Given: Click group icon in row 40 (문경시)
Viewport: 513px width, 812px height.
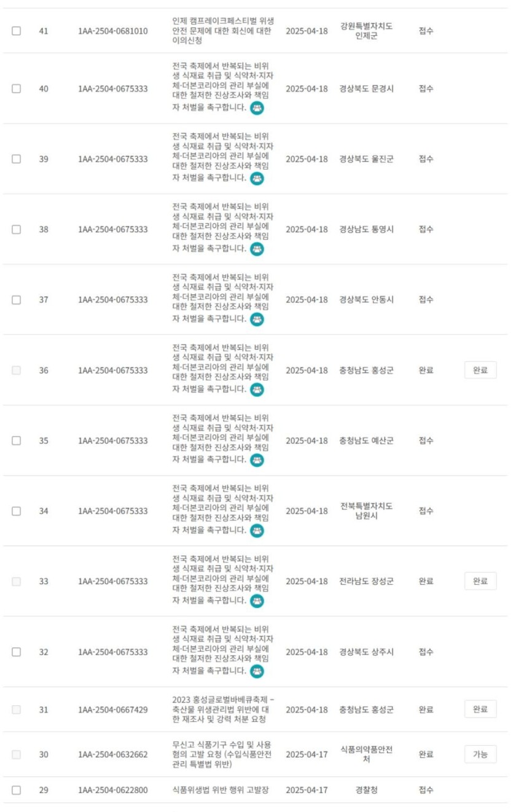Looking at the screenshot, I should [x=257, y=108].
